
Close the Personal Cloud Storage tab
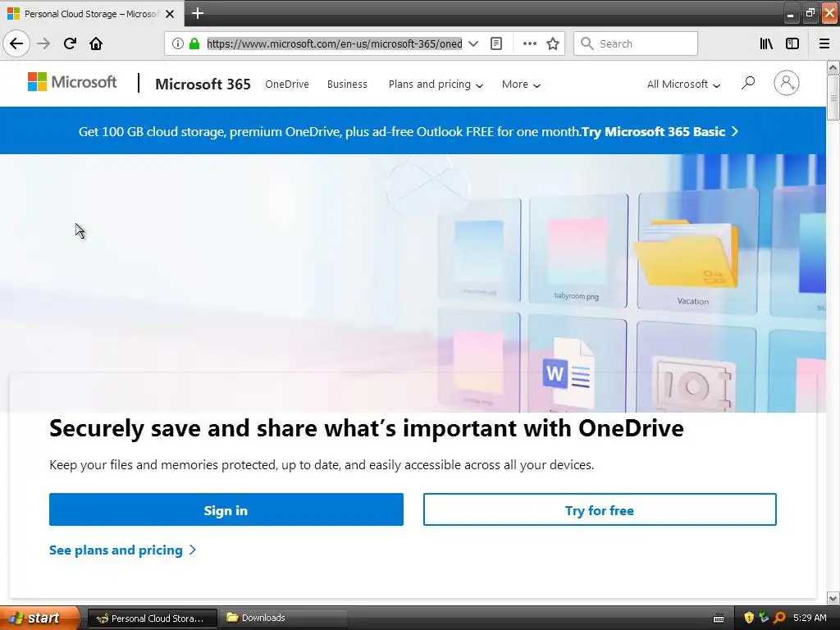[170, 14]
